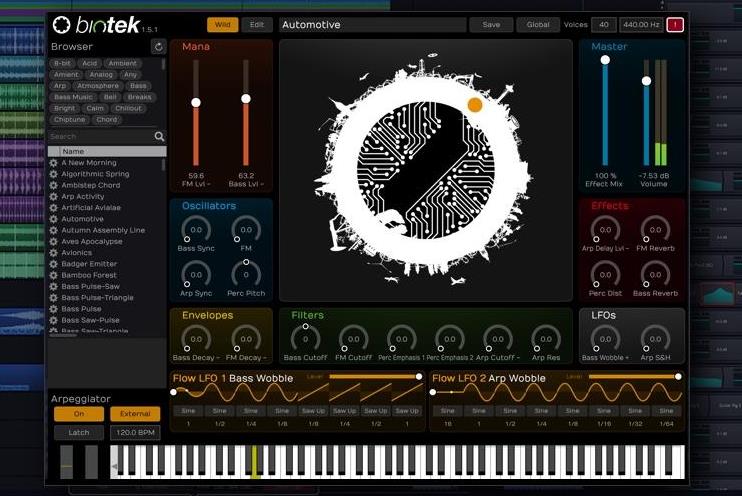The height and width of the screenshot is (496, 742).
Task: Click gear icon beside Ambistep Chord
Action: (x=53, y=185)
